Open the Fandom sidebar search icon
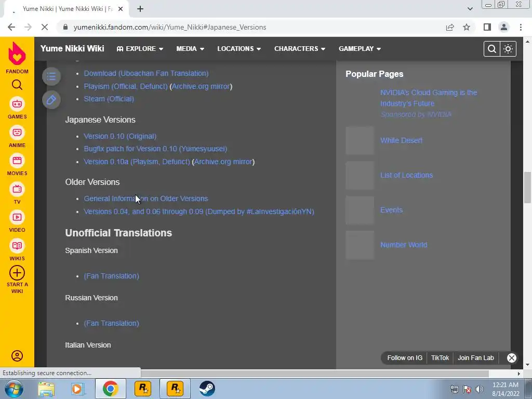The height and width of the screenshot is (399, 532). 17,85
